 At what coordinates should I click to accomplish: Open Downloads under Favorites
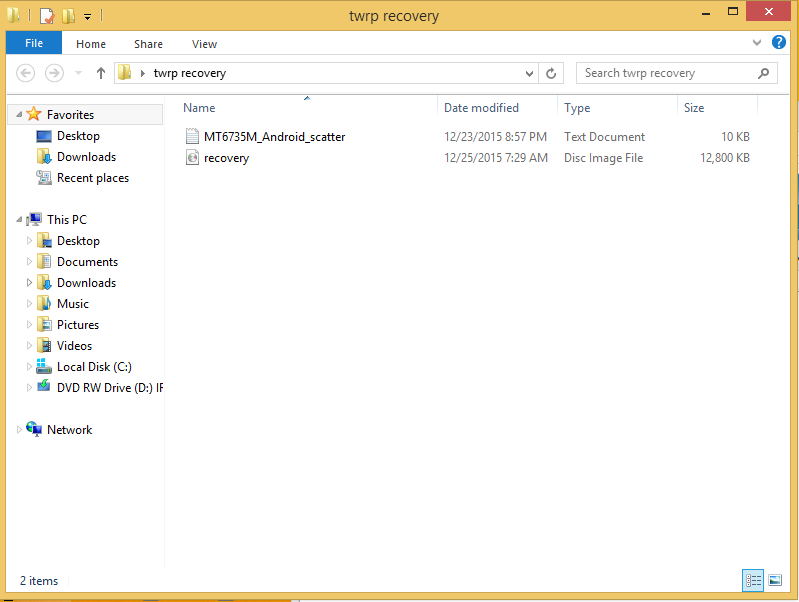pyautogui.click(x=86, y=157)
